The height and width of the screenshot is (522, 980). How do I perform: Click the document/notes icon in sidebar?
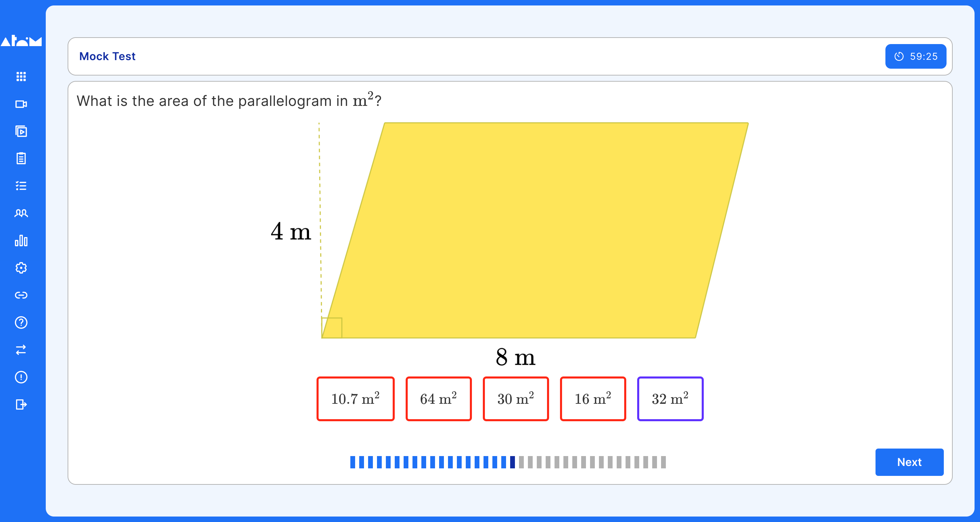click(22, 158)
